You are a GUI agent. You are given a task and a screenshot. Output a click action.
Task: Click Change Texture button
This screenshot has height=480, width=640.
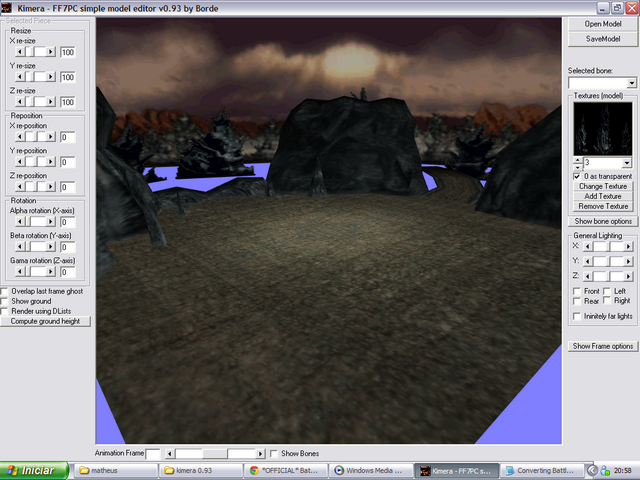(x=603, y=186)
